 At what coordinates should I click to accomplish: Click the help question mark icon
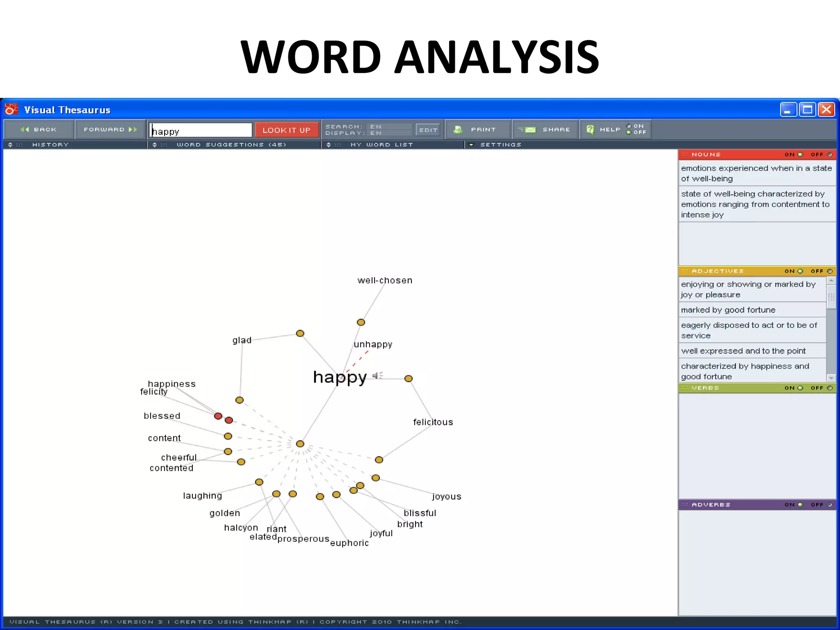[590, 130]
